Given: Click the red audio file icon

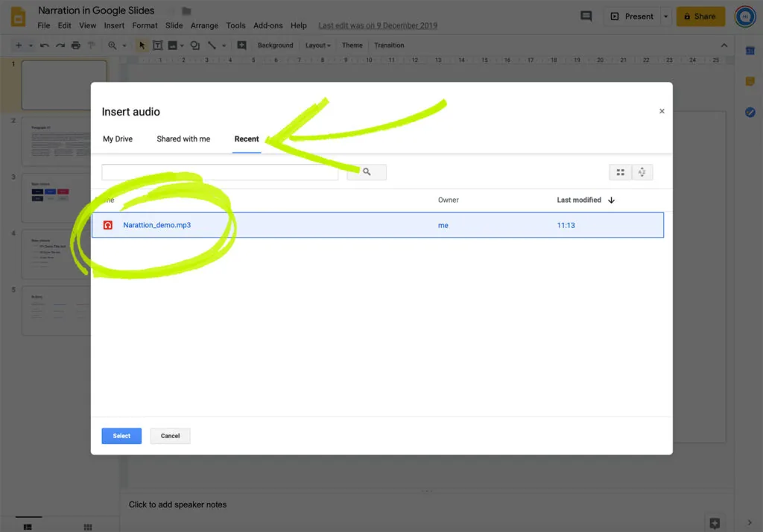Looking at the screenshot, I should click(107, 225).
